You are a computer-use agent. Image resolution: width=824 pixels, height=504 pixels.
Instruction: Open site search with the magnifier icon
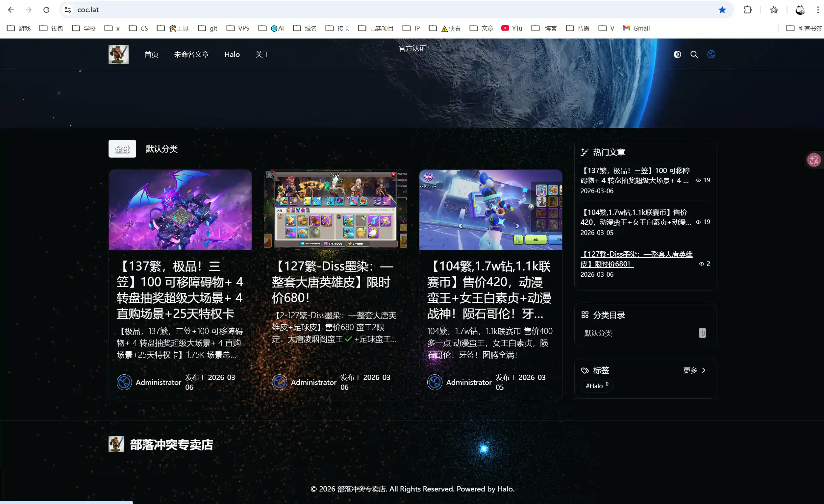pyautogui.click(x=694, y=54)
